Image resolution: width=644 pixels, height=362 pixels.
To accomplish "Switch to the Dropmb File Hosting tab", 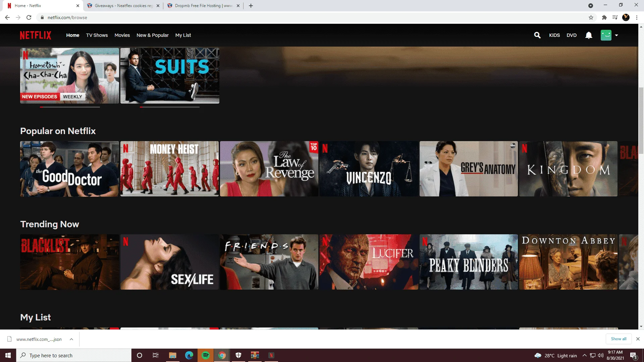I will [203, 6].
